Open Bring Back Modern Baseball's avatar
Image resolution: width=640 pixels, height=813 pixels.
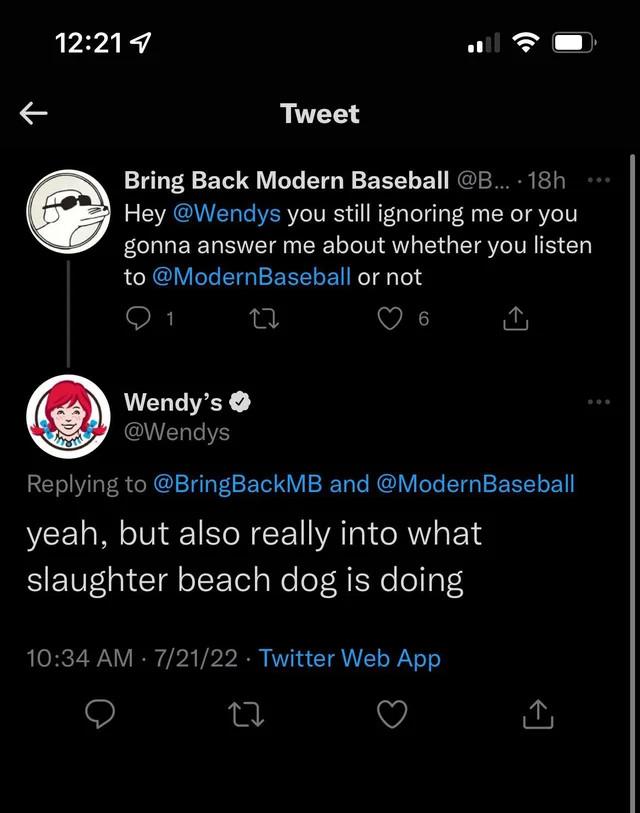[67, 212]
